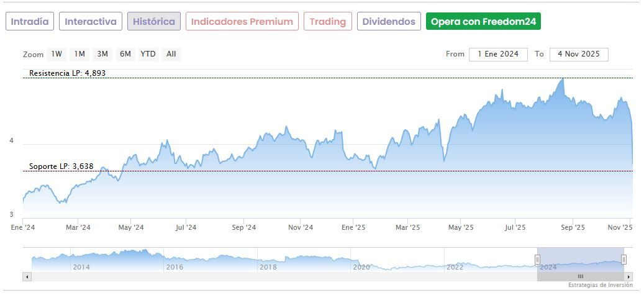Screen dimensions: 644x295
Task: Select the 6M zoom option
Action: point(125,54)
